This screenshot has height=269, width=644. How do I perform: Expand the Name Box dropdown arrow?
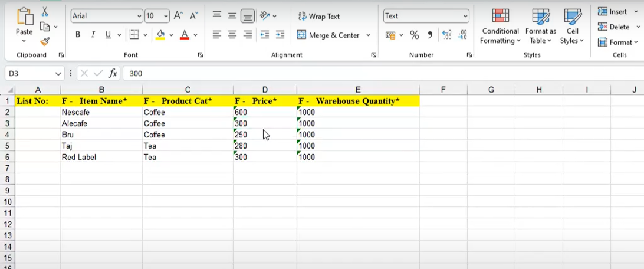[x=58, y=74]
